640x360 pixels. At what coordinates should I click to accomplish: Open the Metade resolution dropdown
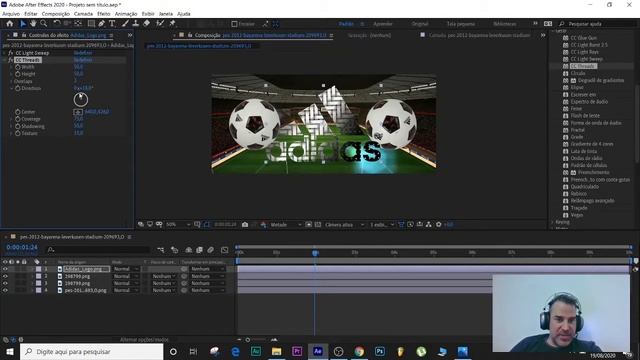click(286, 224)
